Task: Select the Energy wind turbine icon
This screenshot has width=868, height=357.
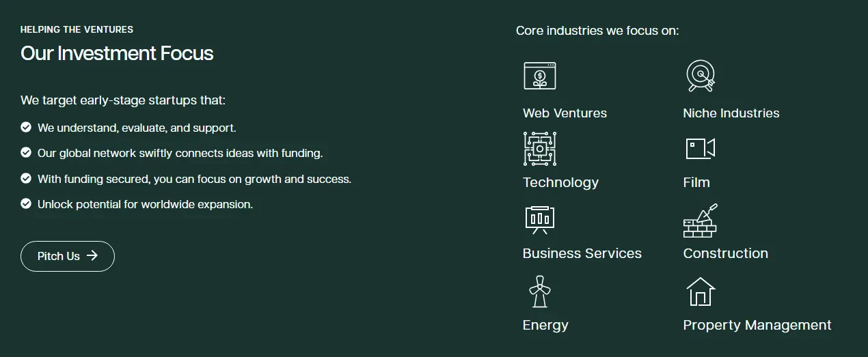Action: pos(540,291)
